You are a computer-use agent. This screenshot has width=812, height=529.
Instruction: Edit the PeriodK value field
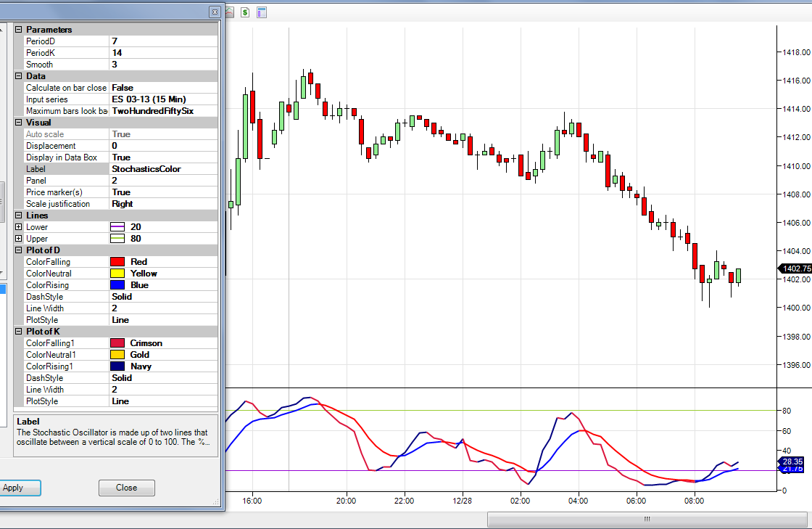click(x=164, y=53)
